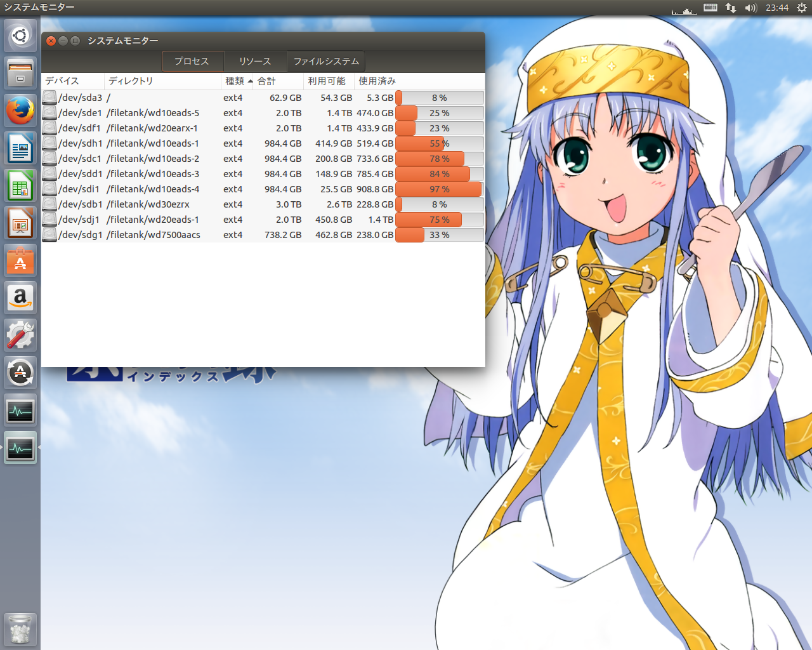This screenshot has width=812, height=650.
Task: Sort by the 種類 column header
Action: point(237,81)
